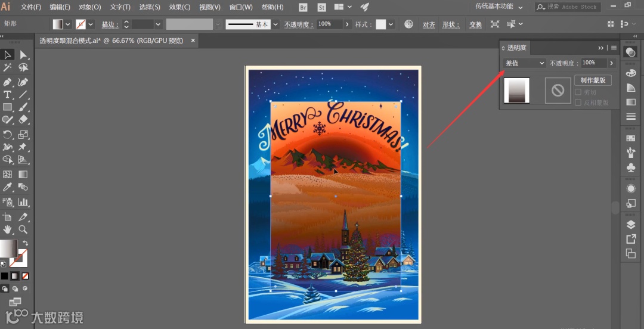Screen dimensions: 644x329
Task: Apply solid Color fill mode button
Action: [4, 276]
